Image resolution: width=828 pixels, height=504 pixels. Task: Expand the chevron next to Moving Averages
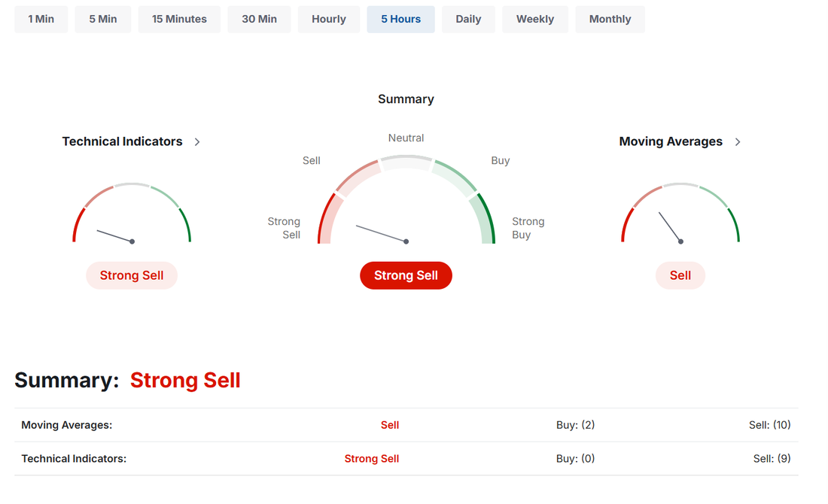(738, 142)
